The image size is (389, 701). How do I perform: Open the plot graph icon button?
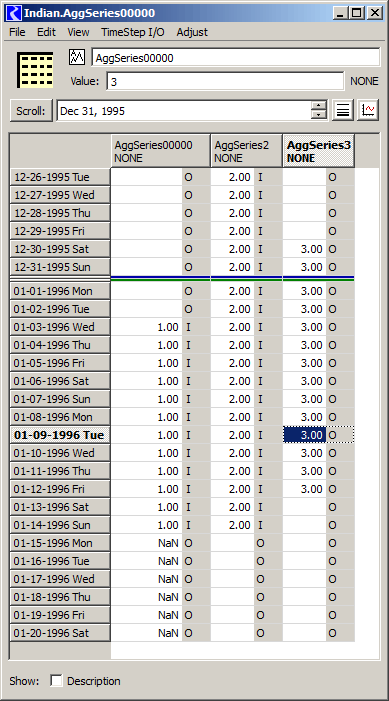click(368, 110)
